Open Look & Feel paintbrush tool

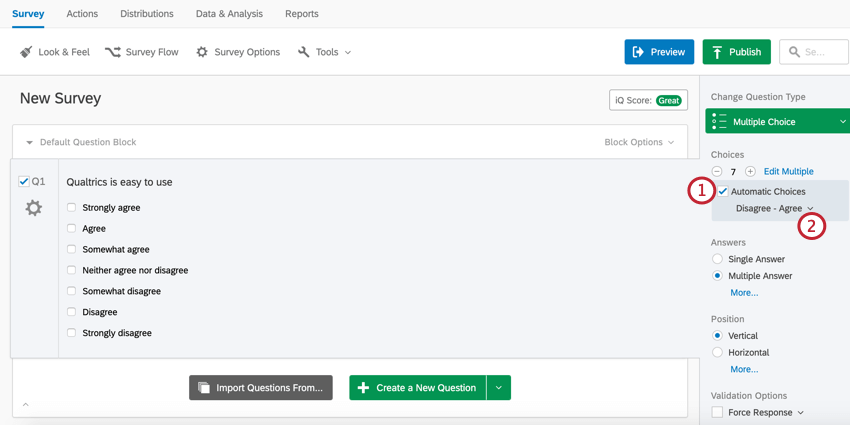pyautogui.click(x=25, y=52)
